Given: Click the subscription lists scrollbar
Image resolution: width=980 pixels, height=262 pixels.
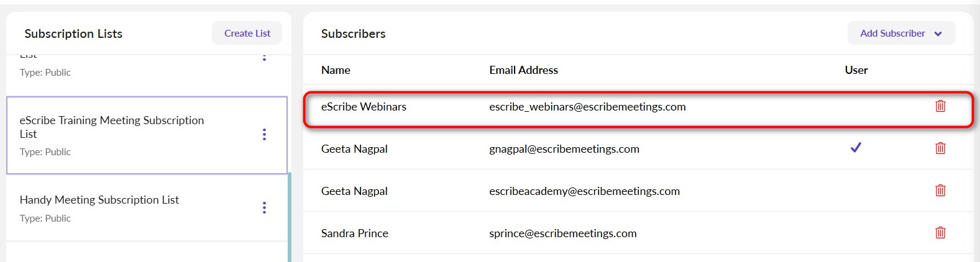Looking at the screenshot, I should 290,217.
